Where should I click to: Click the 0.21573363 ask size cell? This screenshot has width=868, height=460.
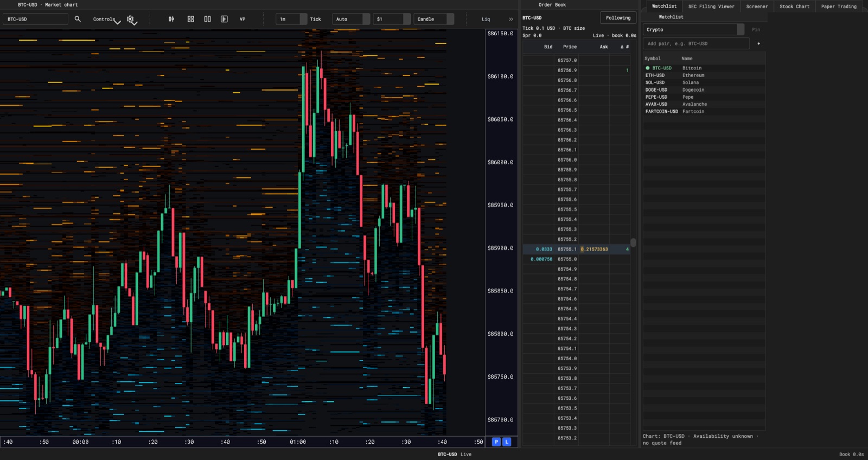point(594,249)
